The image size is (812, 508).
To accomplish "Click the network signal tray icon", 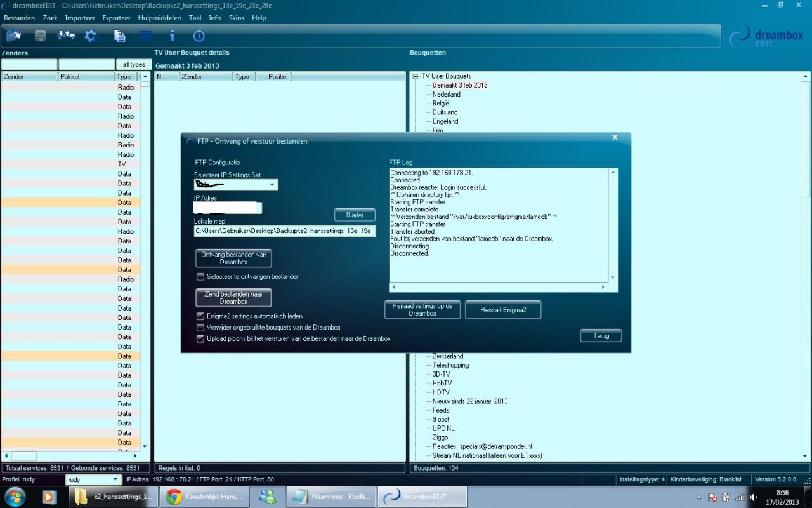I will (740, 497).
